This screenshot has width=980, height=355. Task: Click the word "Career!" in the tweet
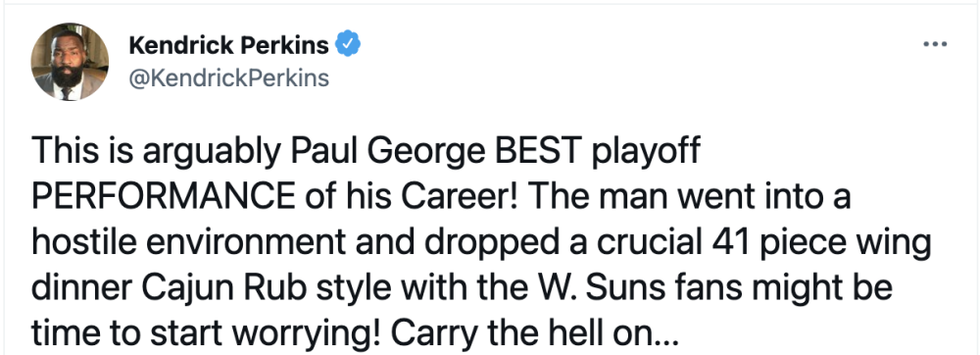click(459, 197)
